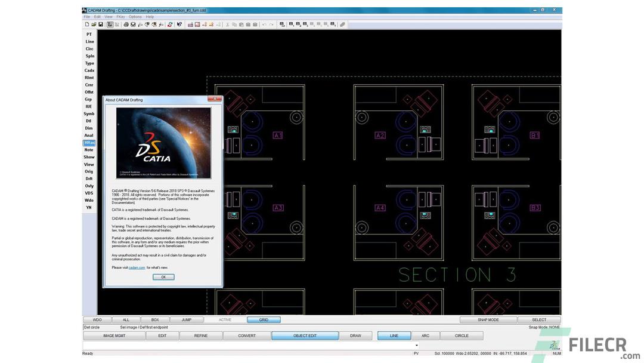The image size is (644, 363).
Task: Toggle the GRID button on the status bar
Action: (x=263, y=319)
